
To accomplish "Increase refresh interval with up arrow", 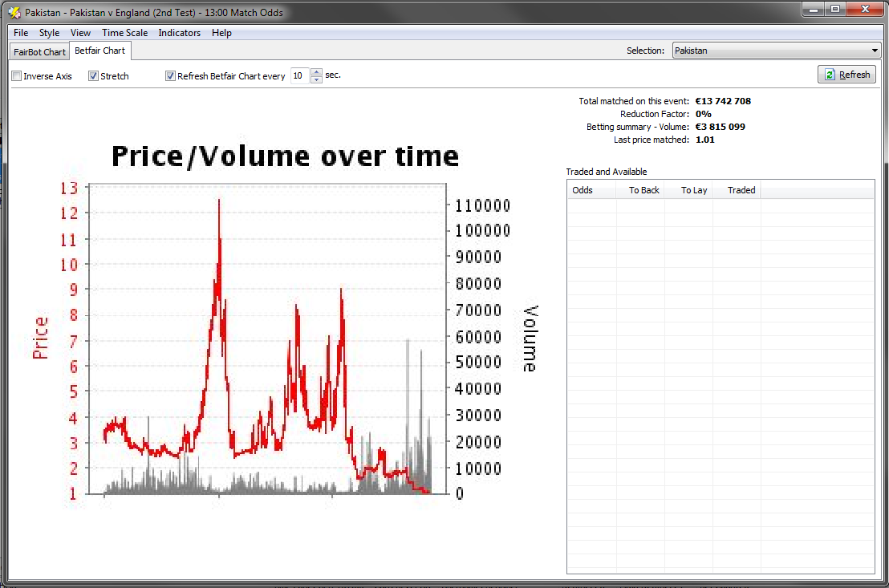I will [316, 72].
